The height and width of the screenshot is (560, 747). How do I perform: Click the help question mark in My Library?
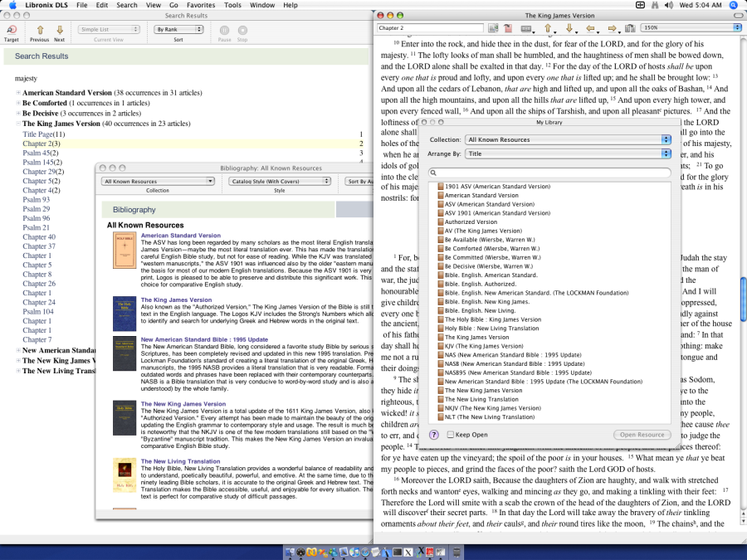click(434, 435)
